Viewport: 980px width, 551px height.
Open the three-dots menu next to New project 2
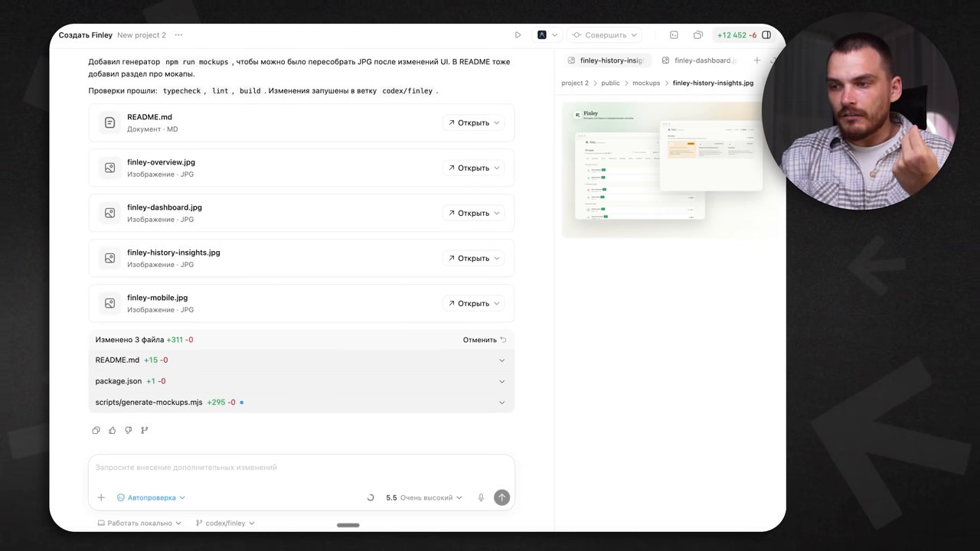178,35
